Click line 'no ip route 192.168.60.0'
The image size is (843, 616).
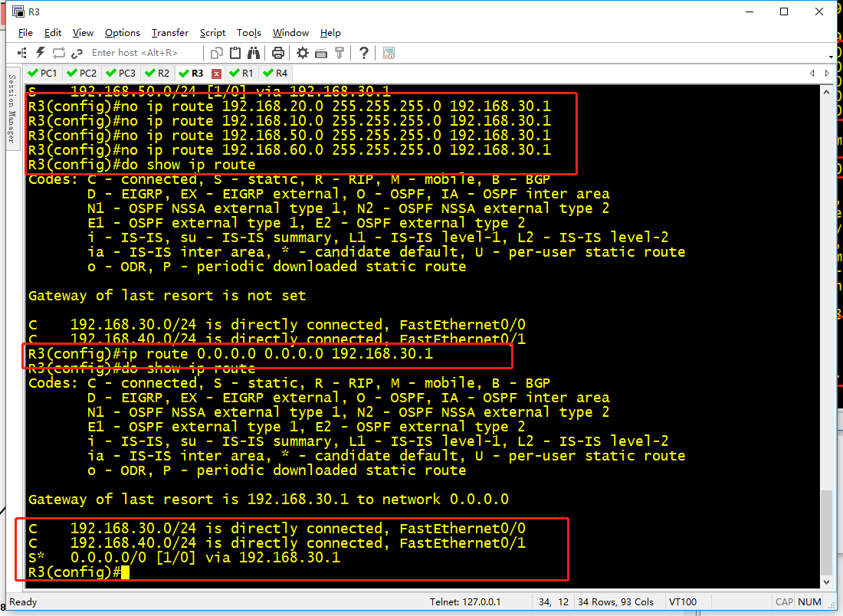(290, 150)
